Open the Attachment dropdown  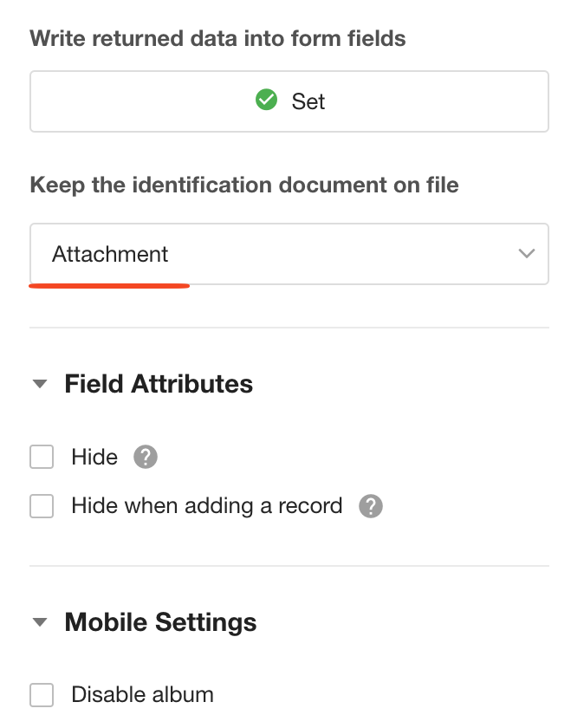coord(289,254)
